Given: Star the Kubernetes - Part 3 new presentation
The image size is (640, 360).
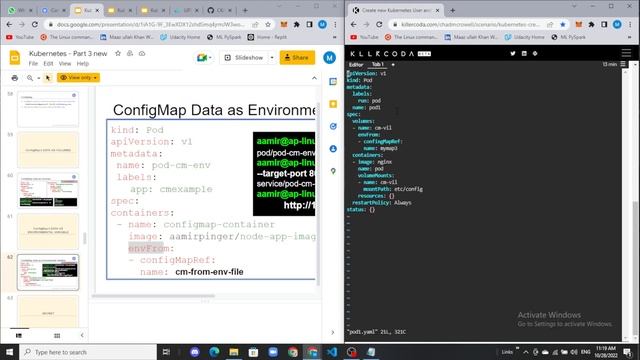Looking at the screenshot, I should [118, 53].
